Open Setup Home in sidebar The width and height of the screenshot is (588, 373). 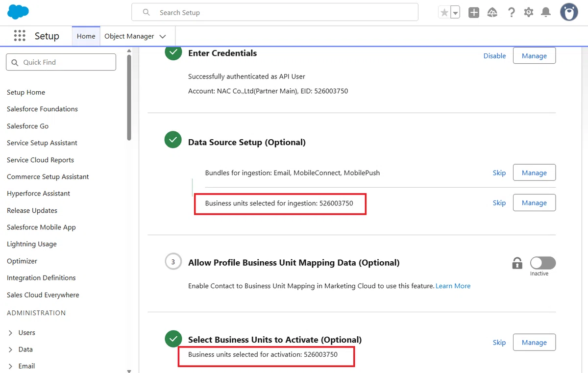26,92
